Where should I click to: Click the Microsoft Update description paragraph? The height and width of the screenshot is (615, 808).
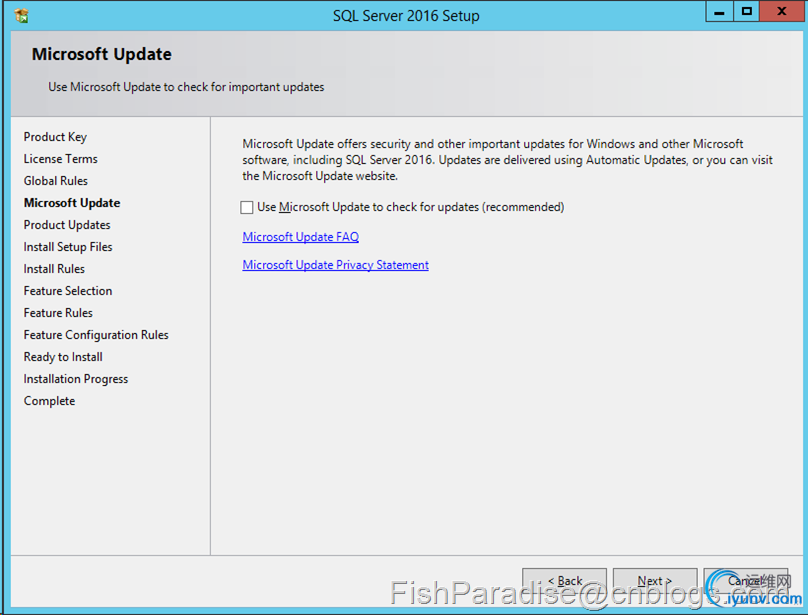(508, 160)
